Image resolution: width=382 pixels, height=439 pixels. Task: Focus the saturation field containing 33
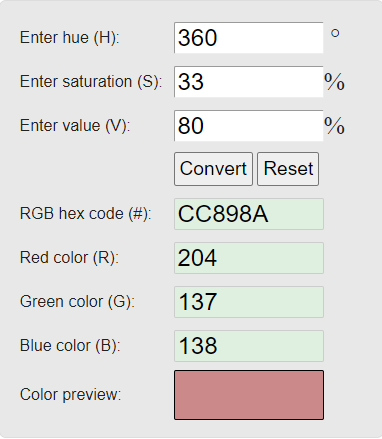click(x=249, y=82)
